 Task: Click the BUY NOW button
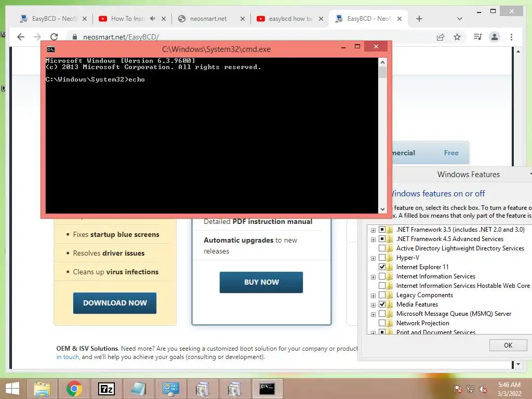coord(261,282)
